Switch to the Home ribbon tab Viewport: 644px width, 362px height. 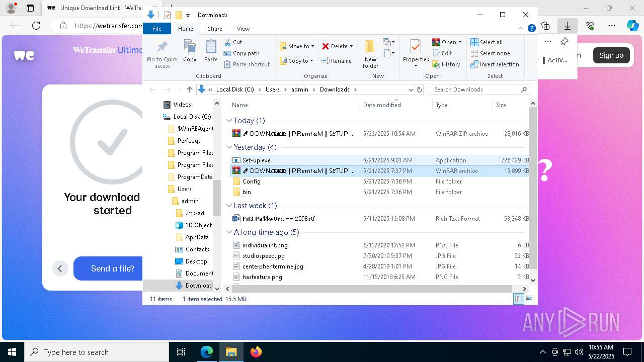pyautogui.click(x=186, y=29)
